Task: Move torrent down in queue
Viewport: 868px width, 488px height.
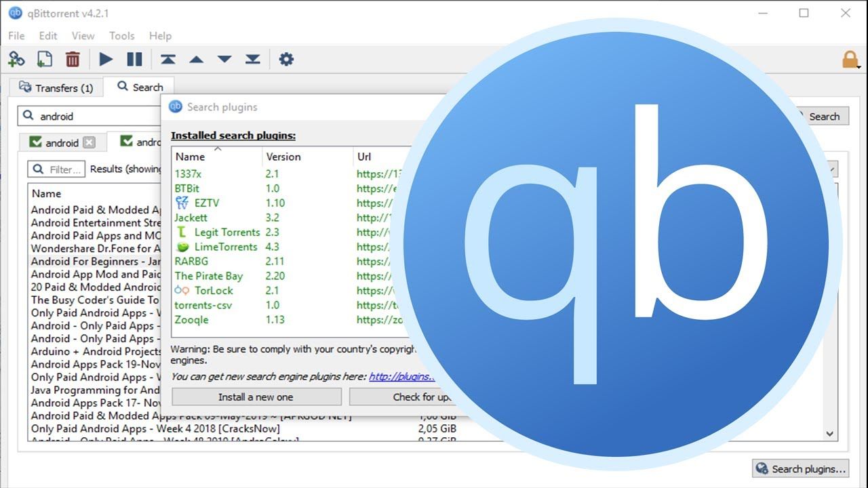Action: pyautogui.click(x=224, y=60)
